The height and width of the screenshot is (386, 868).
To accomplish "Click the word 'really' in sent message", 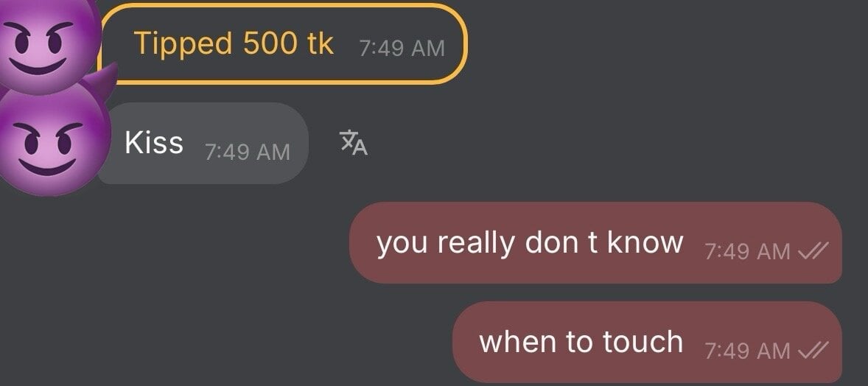I will tap(475, 244).
